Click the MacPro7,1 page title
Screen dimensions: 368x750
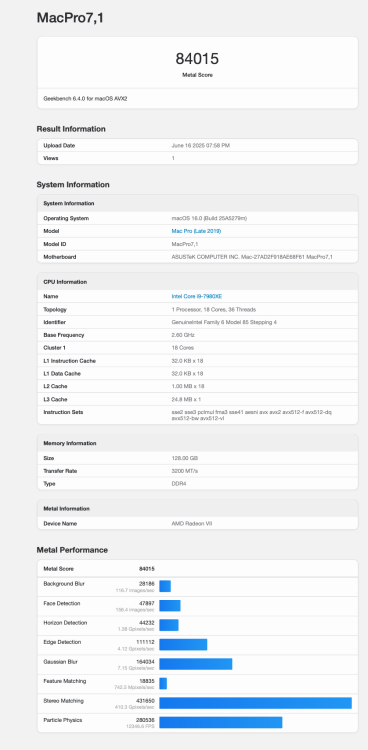tap(70, 18)
